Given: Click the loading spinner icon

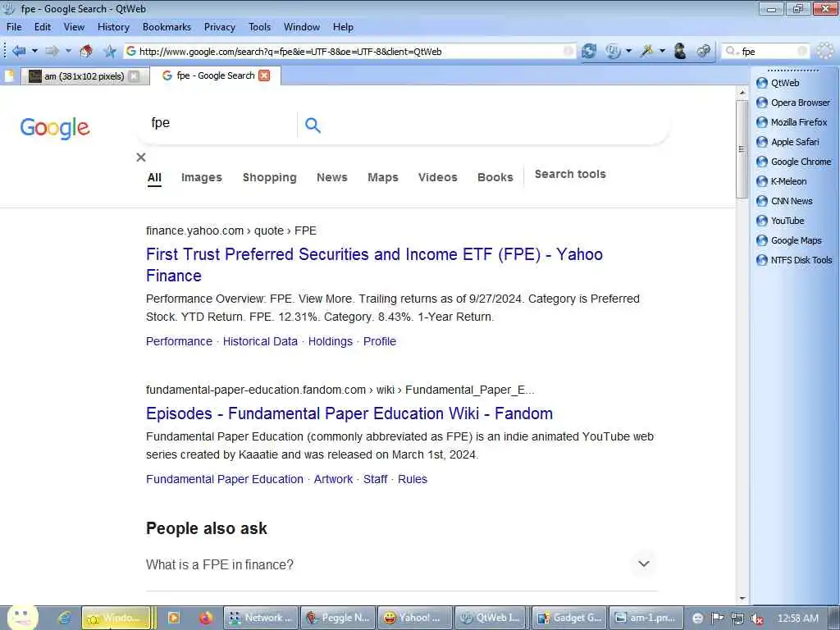Looking at the screenshot, I should tap(825, 51).
